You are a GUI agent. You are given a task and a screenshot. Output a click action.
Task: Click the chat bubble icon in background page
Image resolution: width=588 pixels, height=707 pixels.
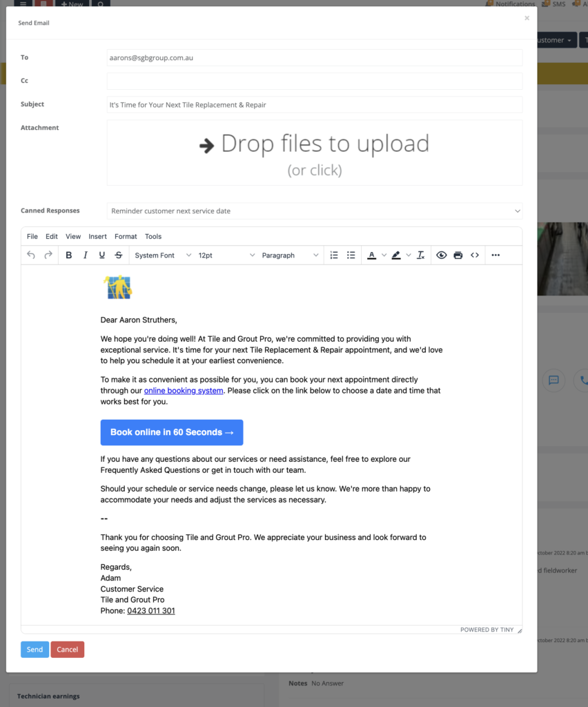[553, 380]
